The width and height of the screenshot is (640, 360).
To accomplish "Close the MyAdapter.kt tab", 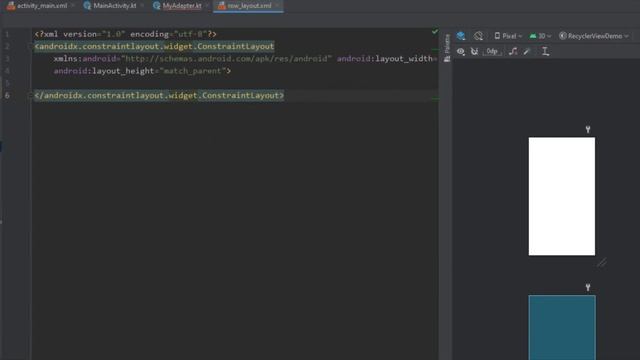I will (207, 6).
